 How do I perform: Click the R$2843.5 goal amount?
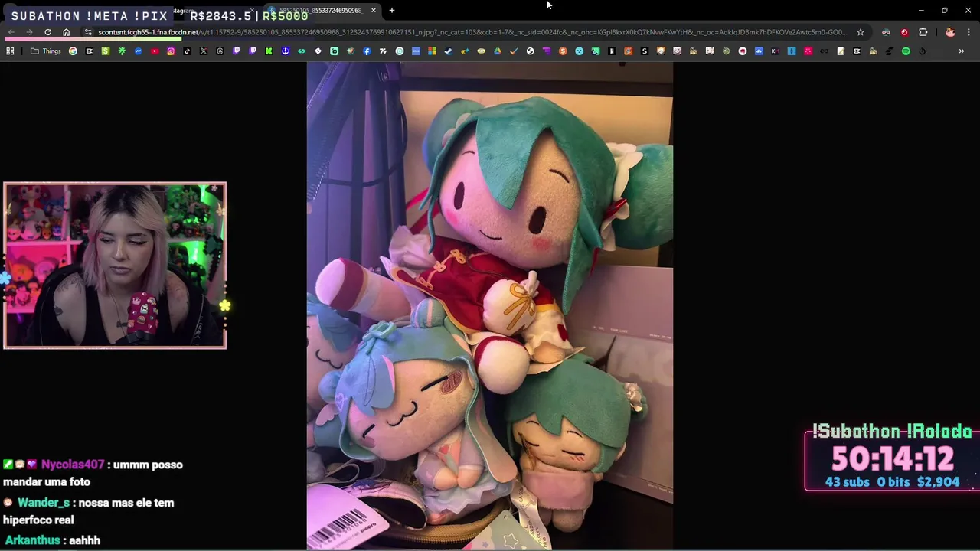click(x=221, y=16)
